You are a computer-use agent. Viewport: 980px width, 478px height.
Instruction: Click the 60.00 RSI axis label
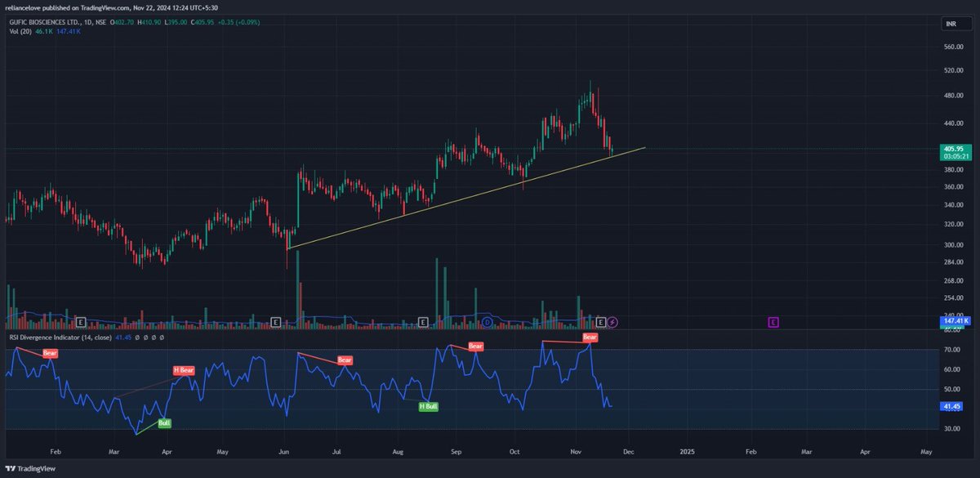coord(952,369)
